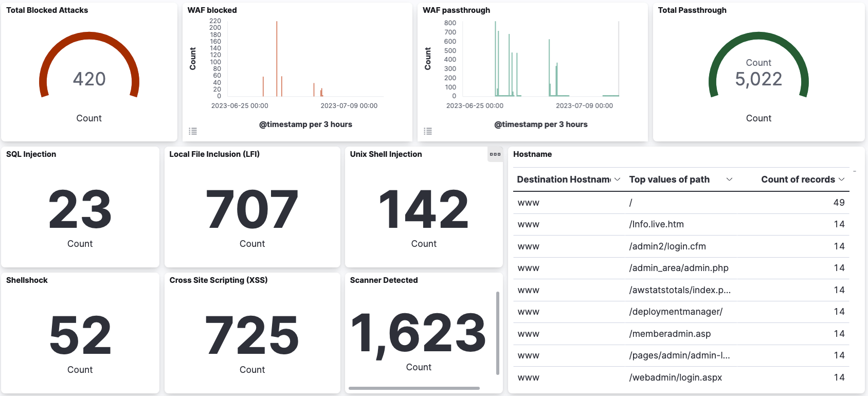Click the Scanner Detected panel title
The image size is (868, 396).
point(384,280)
